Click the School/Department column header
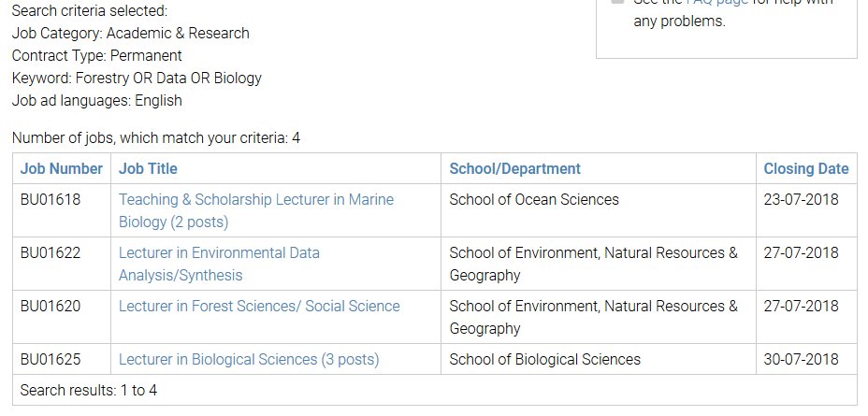Screen dimensions: 868x416 [514, 169]
